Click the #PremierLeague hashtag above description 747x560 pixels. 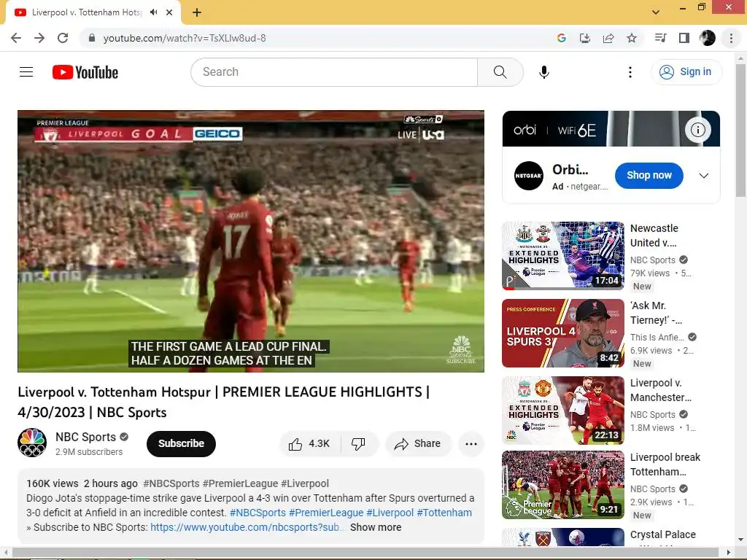[x=240, y=483]
